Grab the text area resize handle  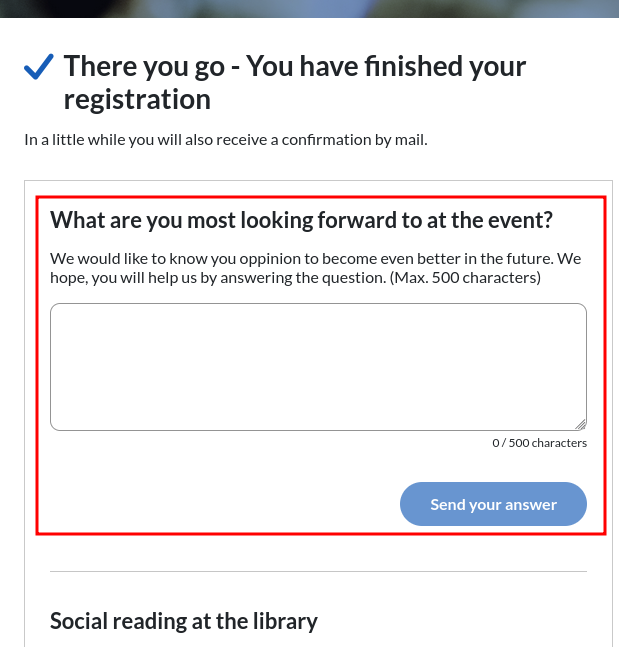coord(580,424)
